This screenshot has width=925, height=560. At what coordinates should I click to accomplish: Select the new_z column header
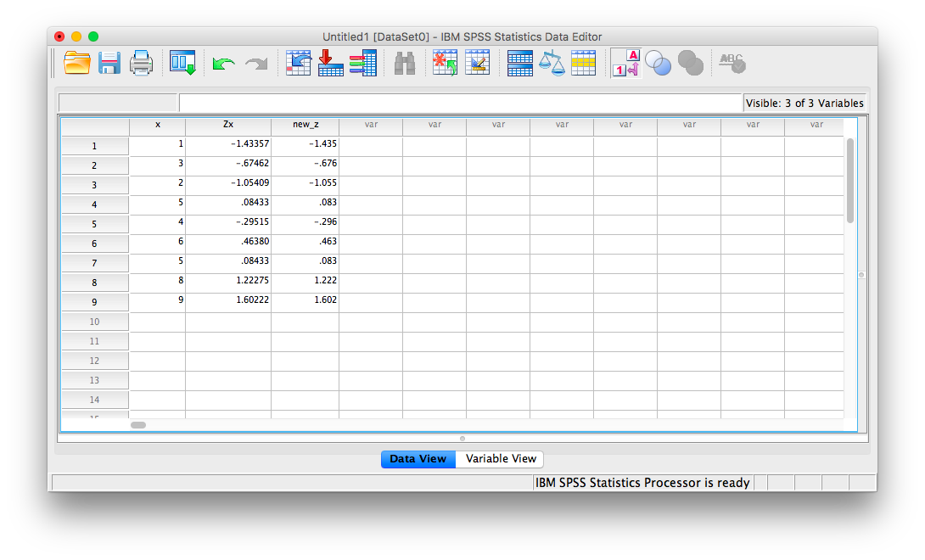click(x=305, y=125)
